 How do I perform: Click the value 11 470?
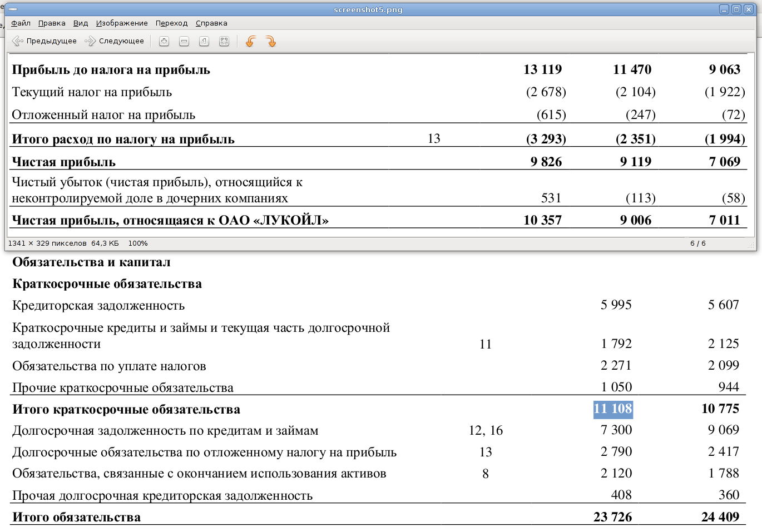click(632, 69)
